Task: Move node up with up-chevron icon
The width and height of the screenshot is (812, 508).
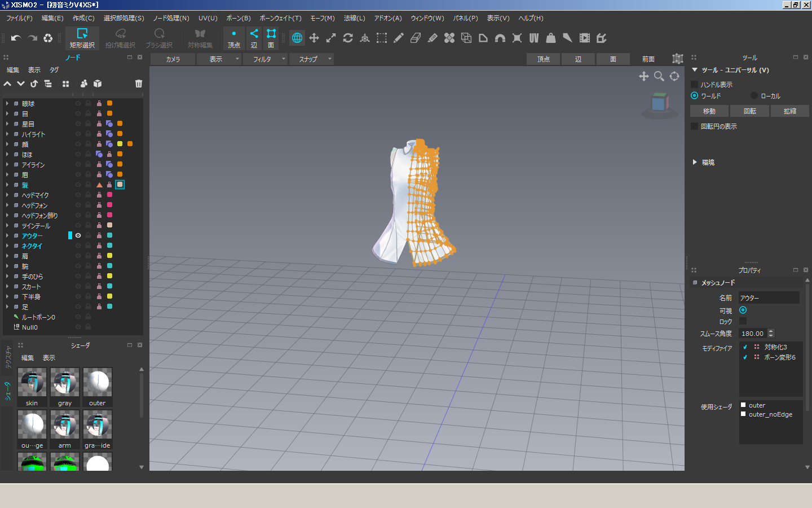Action: click(x=7, y=84)
